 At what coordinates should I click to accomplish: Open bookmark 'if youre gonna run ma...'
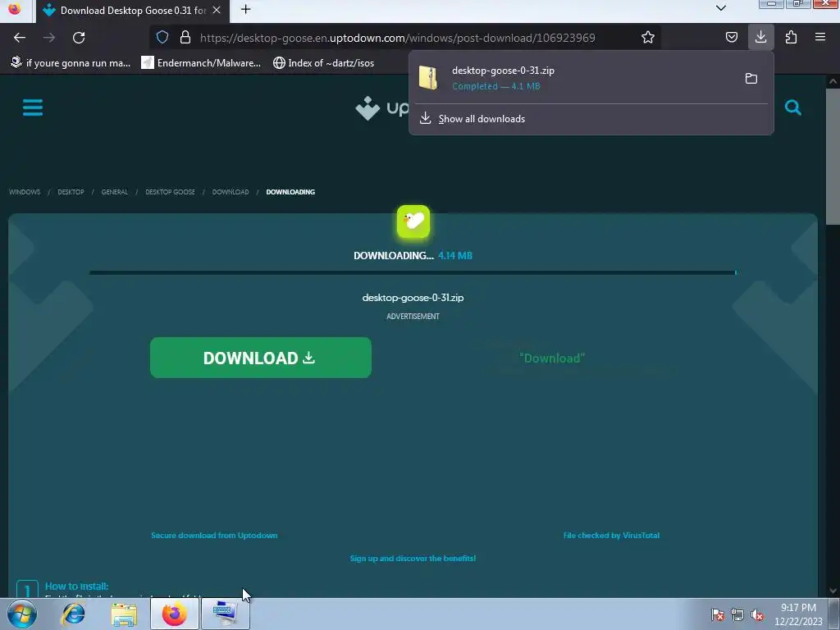(x=71, y=63)
